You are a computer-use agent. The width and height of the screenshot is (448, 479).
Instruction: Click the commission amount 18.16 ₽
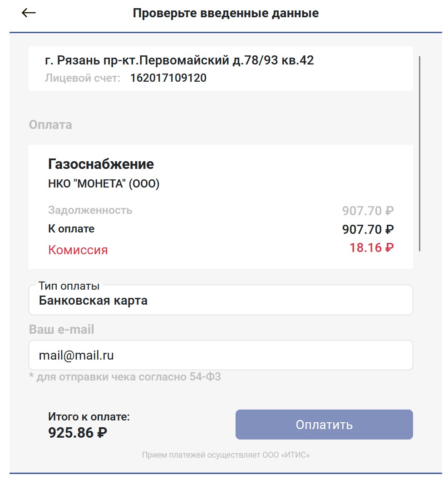click(x=371, y=248)
